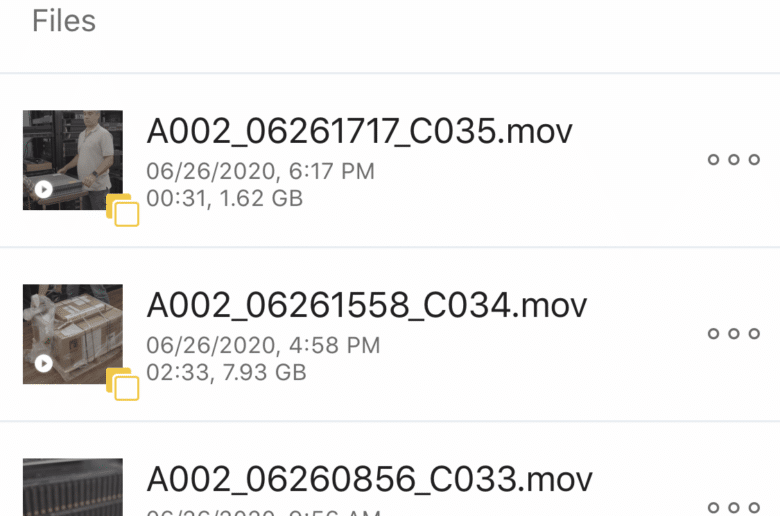The width and height of the screenshot is (780, 516).
Task: Click the partially visible C033 date line
Action: pyautogui.click(x=264, y=512)
